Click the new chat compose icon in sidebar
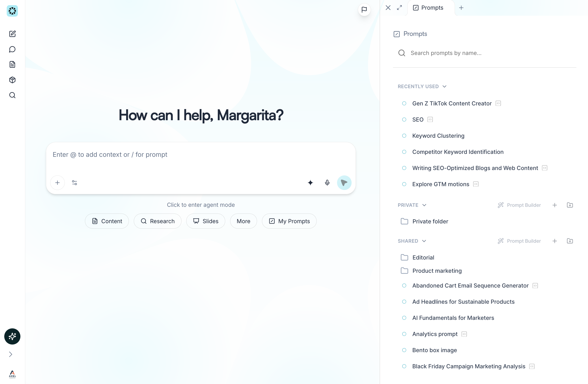Image resolution: width=588 pixels, height=384 pixels. click(x=12, y=34)
